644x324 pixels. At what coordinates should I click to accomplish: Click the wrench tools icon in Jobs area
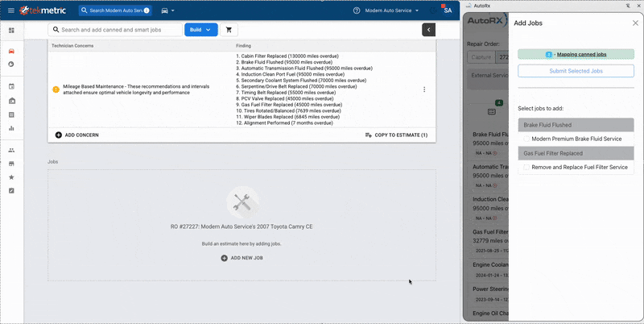[x=242, y=202]
